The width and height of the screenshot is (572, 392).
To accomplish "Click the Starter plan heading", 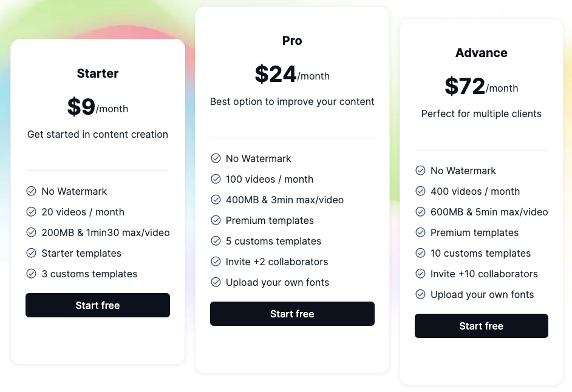I will click(98, 73).
